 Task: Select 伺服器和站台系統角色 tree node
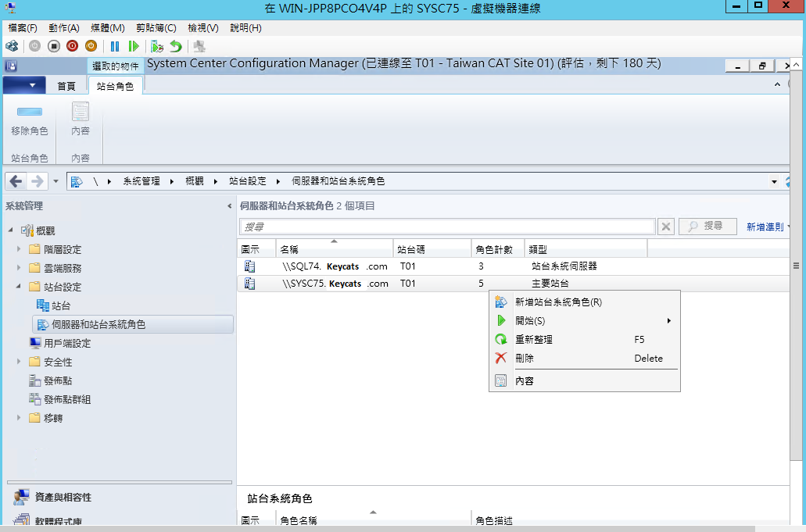click(133, 324)
